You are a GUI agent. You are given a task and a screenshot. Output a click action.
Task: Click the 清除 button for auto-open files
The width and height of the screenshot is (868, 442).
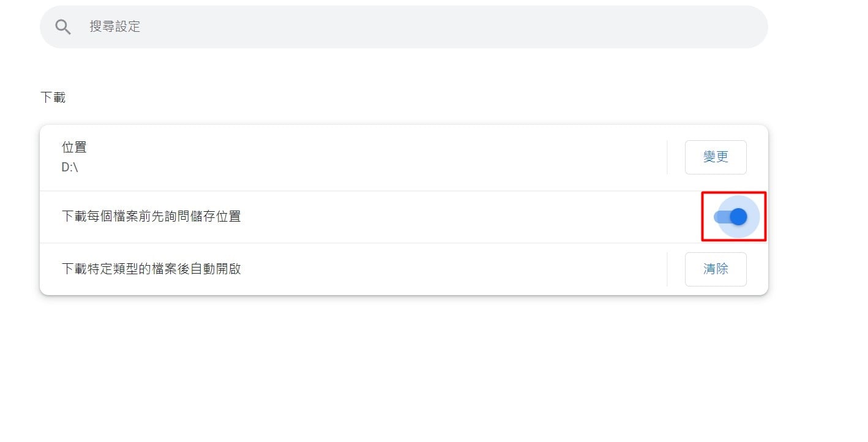click(716, 269)
